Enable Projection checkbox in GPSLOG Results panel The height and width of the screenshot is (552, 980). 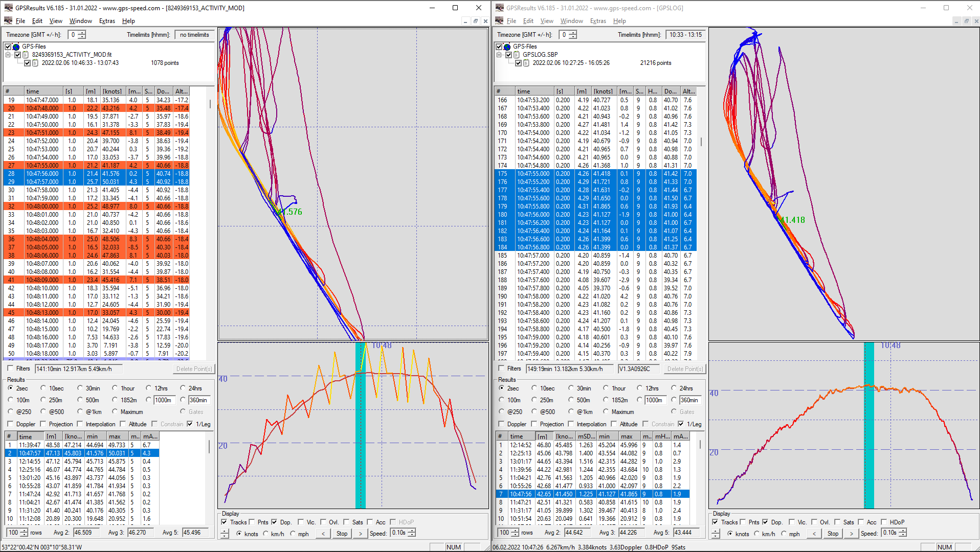(534, 424)
